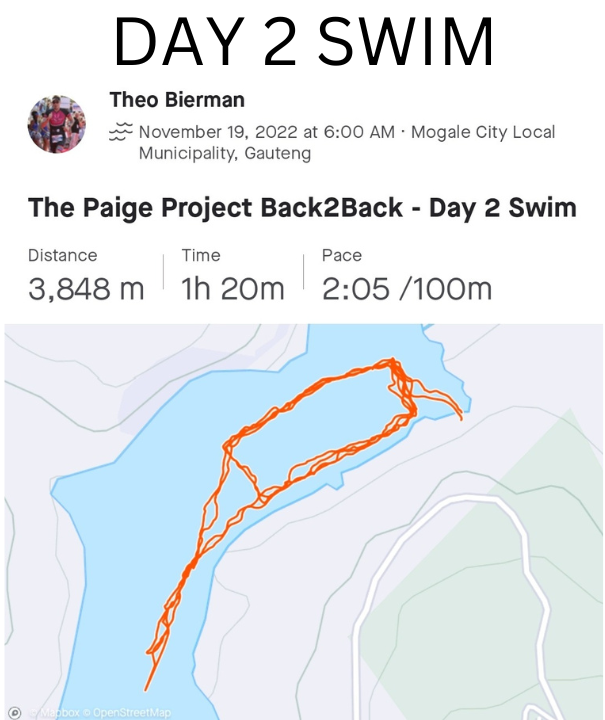Click the DAY 2 SWIM heading

(x=303, y=41)
